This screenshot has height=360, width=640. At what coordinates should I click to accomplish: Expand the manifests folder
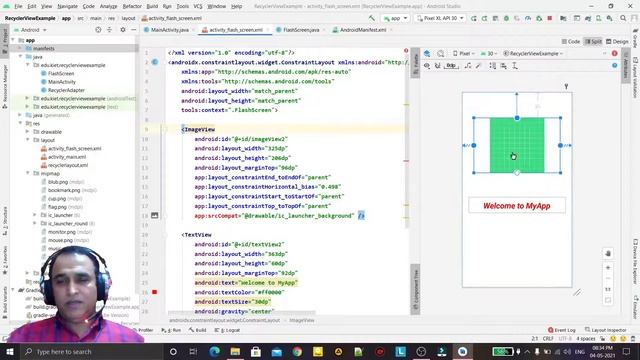20,48
